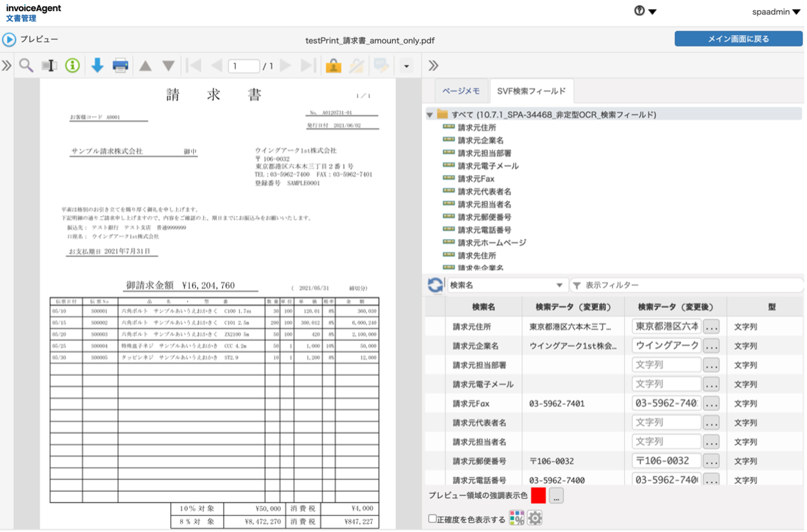
Task: Switch to SVF検索フィールド tab
Action: point(531,91)
